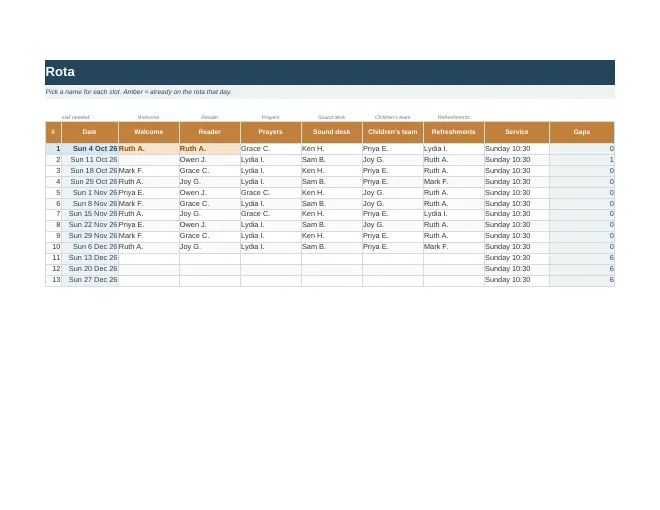The image size is (660, 510).
Task: Select the Reader cell Owen J. on Sun 11 Oct 26
Action: pos(210,160)
